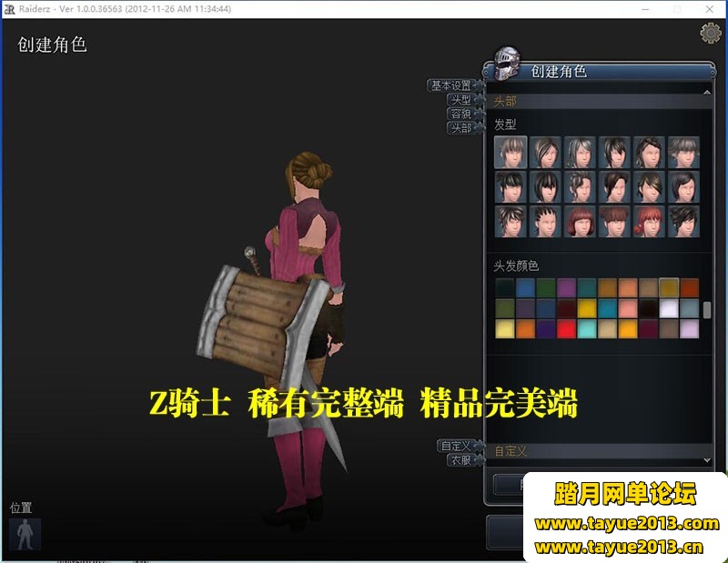Open the 基本设置 tab

[x=450, y=85]
